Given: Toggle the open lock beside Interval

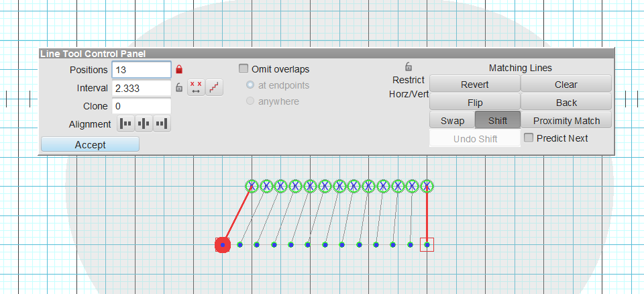Looking at the screenshot, I should [178, 87].
